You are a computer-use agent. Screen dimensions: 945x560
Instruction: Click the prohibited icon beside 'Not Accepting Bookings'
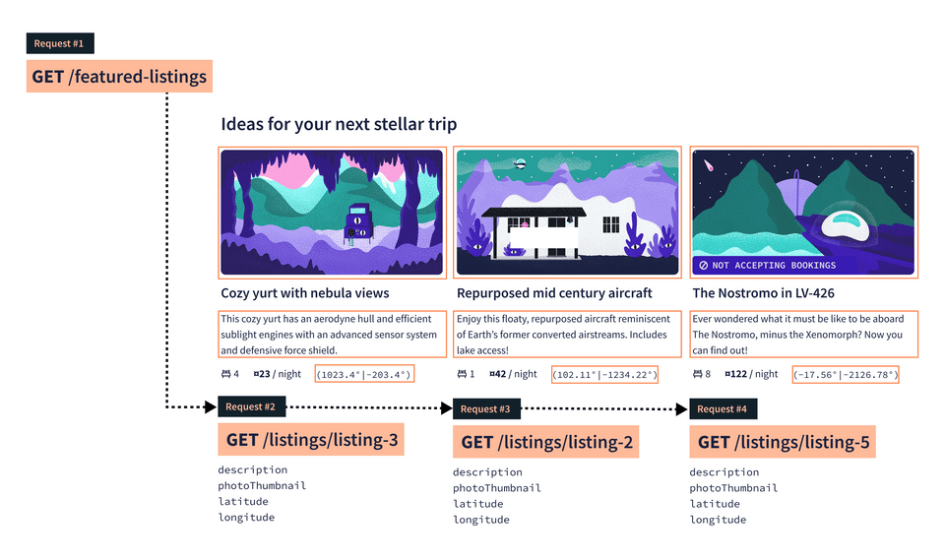point(703,266)
